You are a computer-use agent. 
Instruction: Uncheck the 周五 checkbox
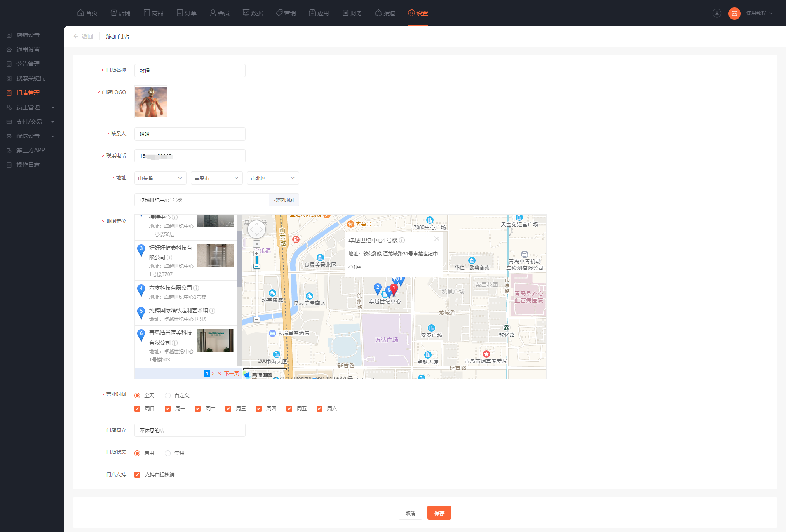click(x=289, y=409)
